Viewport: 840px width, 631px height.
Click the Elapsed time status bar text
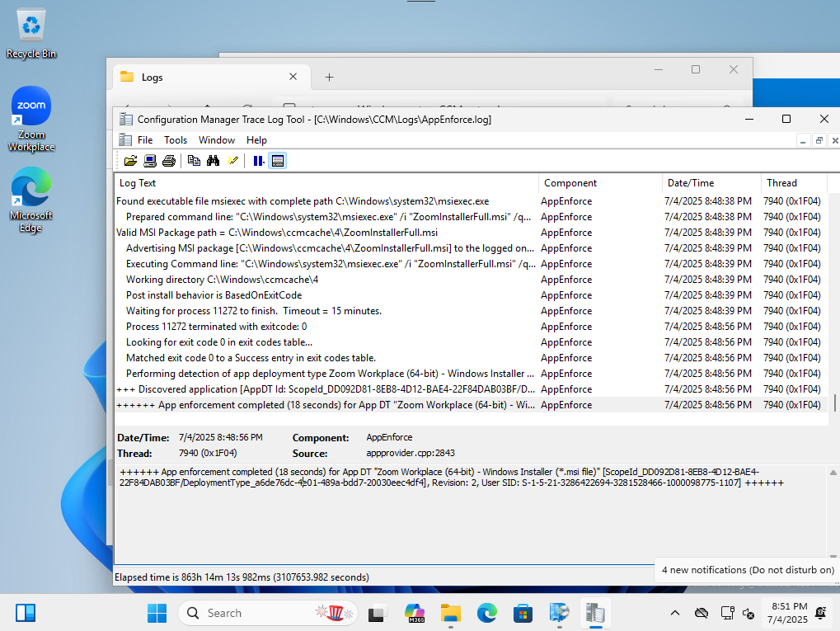[242, 577]
